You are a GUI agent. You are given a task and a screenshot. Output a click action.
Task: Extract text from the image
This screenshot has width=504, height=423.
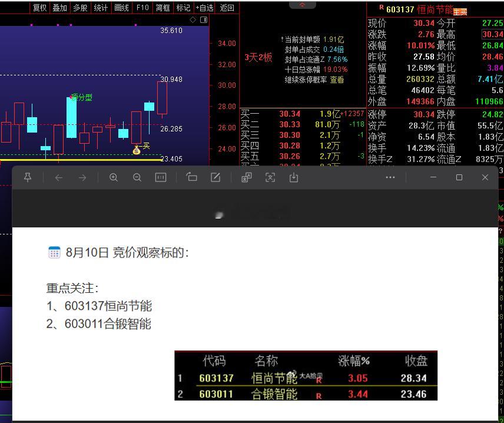(x=270, y=177)
